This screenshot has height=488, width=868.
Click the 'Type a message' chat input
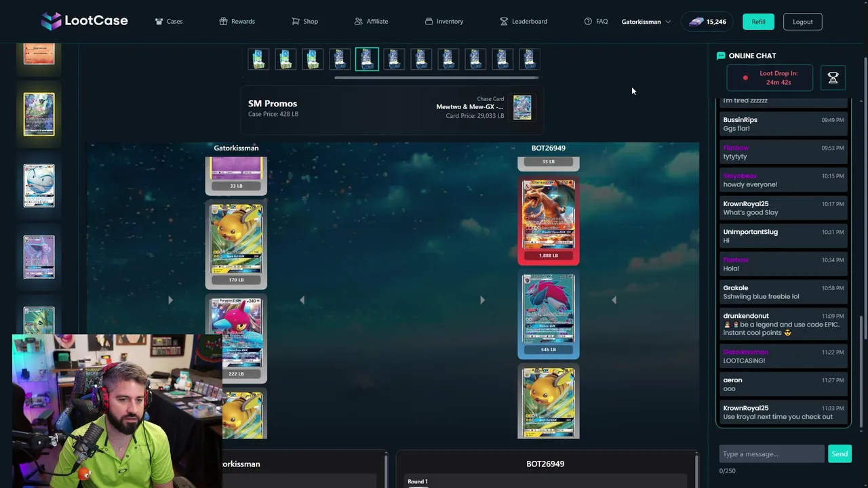pyautogui.click(x=772, y=454)
